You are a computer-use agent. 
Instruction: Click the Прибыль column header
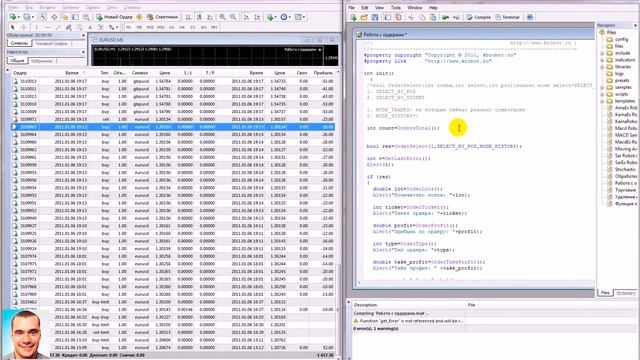323,73
